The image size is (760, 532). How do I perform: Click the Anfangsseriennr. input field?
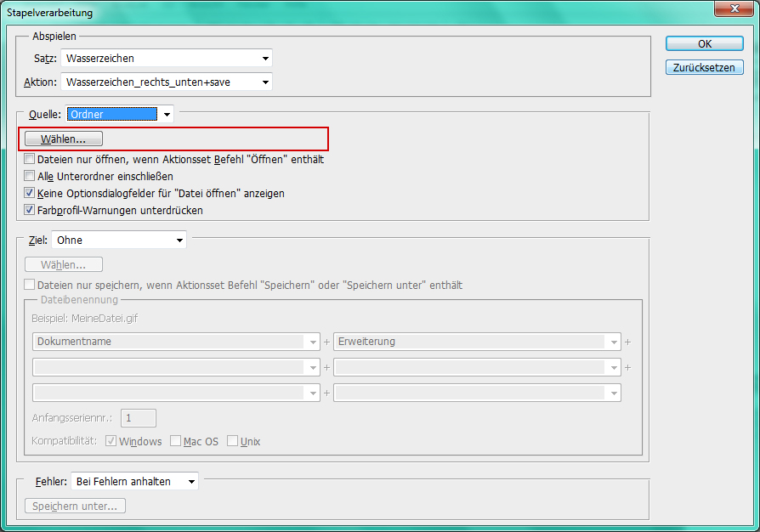[x=138, y=418]
